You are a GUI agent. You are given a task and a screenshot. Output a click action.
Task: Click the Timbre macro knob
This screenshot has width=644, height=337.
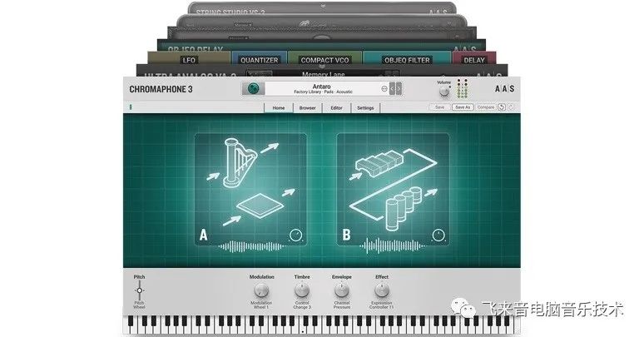pos(302,290)
